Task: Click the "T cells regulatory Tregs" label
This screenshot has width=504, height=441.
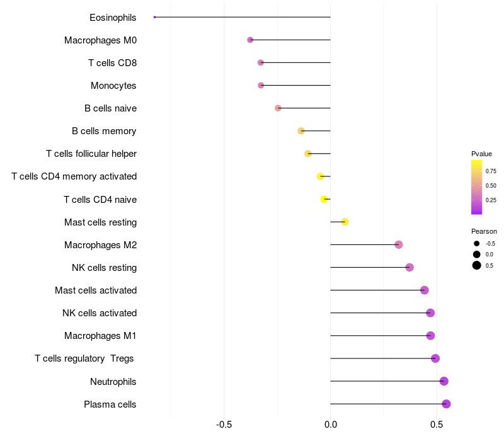Action: [x=84, y=358]
